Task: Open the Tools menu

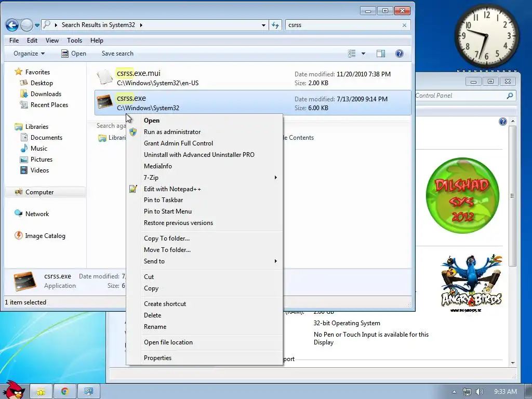Action: (x=74, y=41)
